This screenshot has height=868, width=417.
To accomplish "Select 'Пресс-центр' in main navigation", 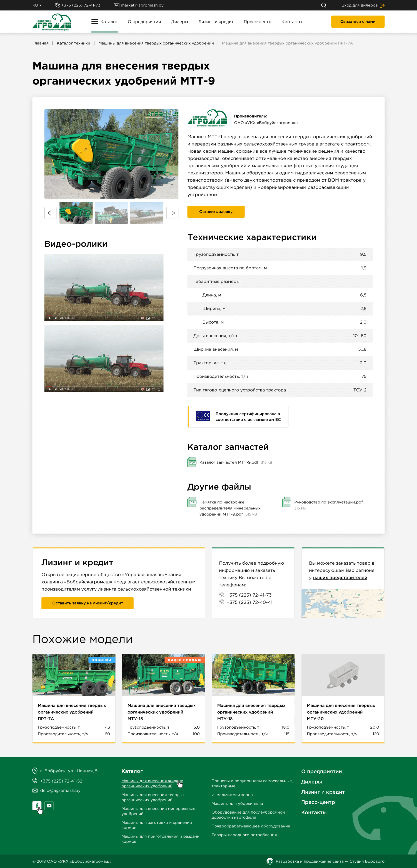I will (x=257, y=22).
